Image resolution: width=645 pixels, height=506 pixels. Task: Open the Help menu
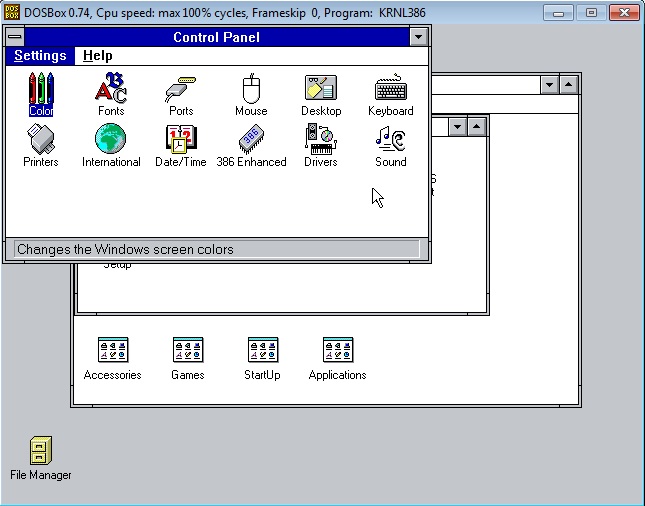(x=97, y=56)
